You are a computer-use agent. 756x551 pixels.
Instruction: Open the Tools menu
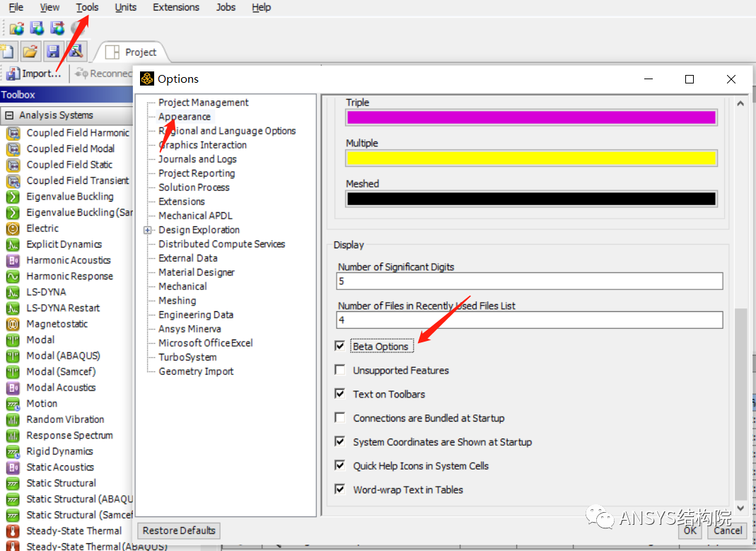point(87,7)
